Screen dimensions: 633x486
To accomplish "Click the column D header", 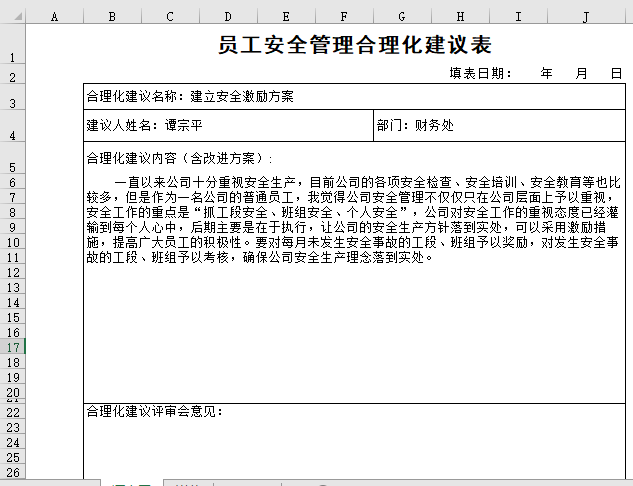I will 228,16.
